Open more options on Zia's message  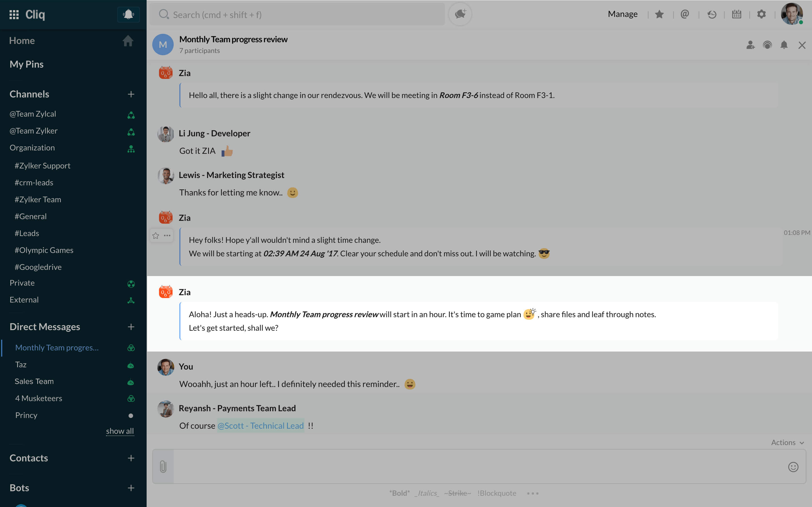pos(167,236)
